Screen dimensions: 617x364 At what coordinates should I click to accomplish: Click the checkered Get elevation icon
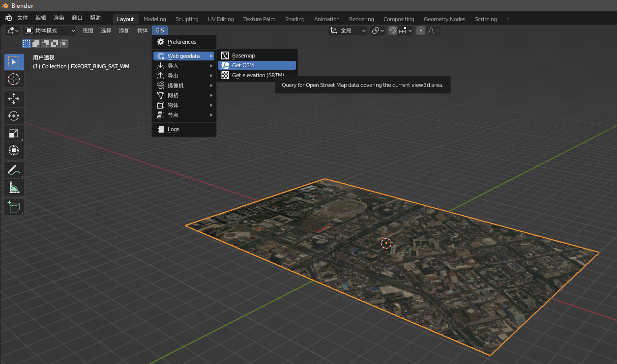pos(225,75)
